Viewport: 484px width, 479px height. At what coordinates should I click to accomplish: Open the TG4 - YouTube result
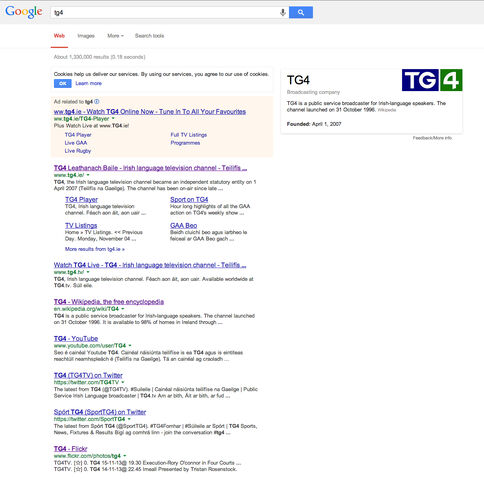(x=76, y=338)
